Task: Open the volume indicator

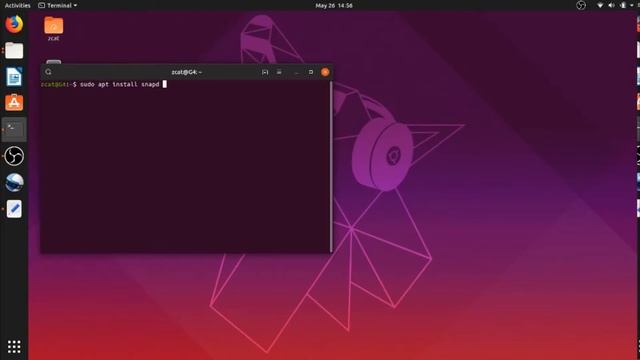Action: click(x=611, y=5)
